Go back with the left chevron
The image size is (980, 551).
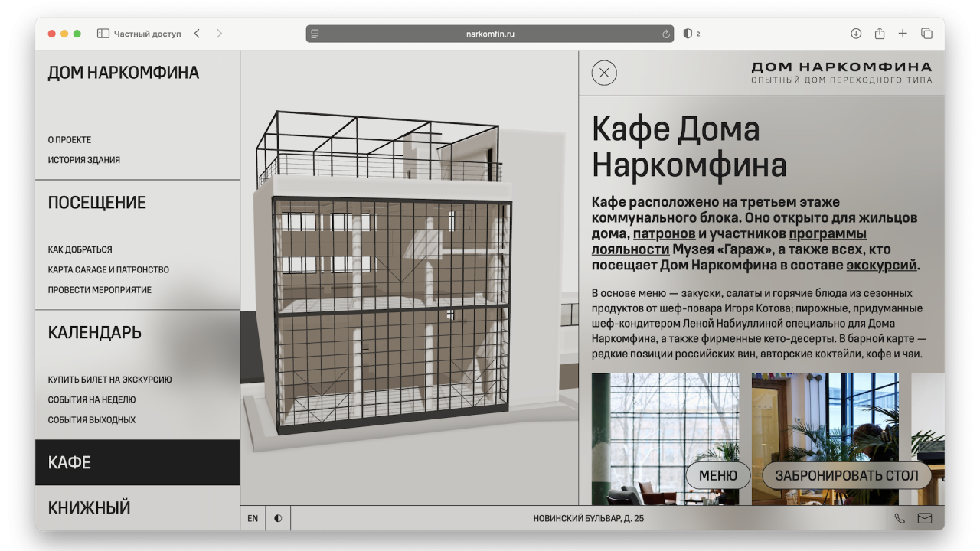(197, 34)
